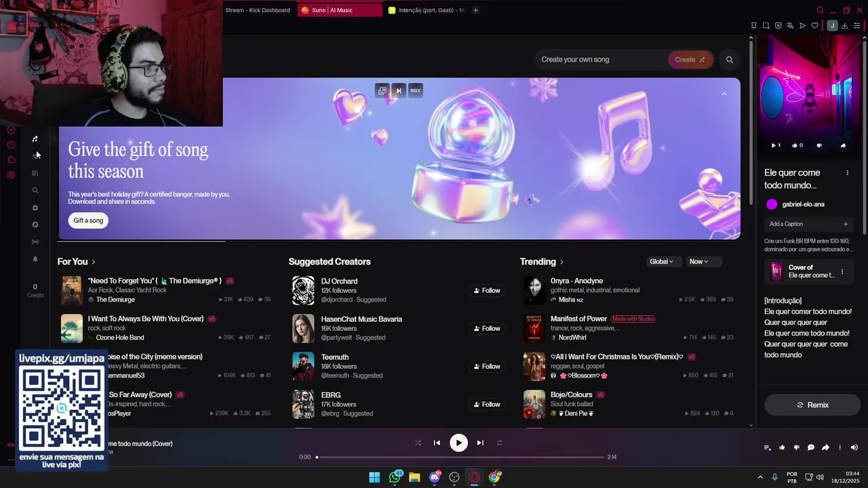Open gabriel-elo-ana profile link
Image resolution: width=868 pixels, height=488 pixels.
[803, 204]
